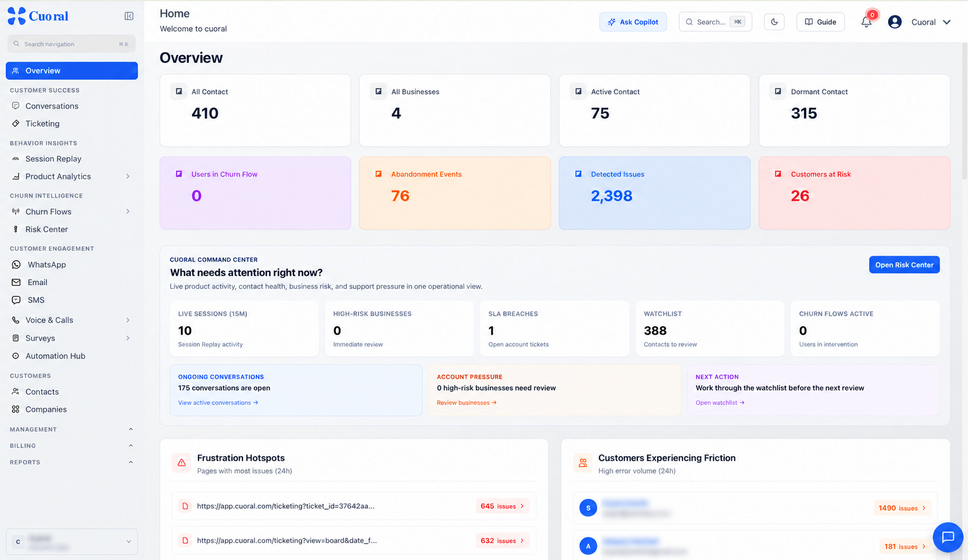Click the Customers Experiencing Friction icon
The height and width of the screenshot is (560, 968).
pyautogui.click(x=583, y=463)
